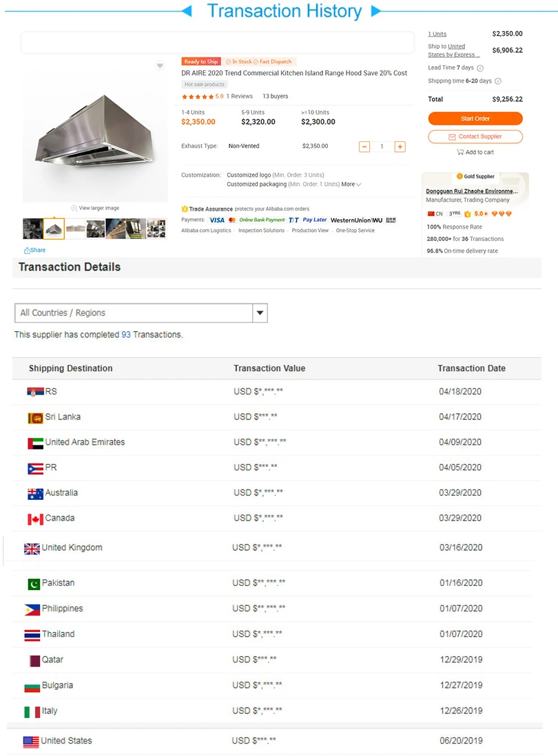The image size is (558, 756).
Task: Click the favorite heart icon on product image
Action: point(160,66)
